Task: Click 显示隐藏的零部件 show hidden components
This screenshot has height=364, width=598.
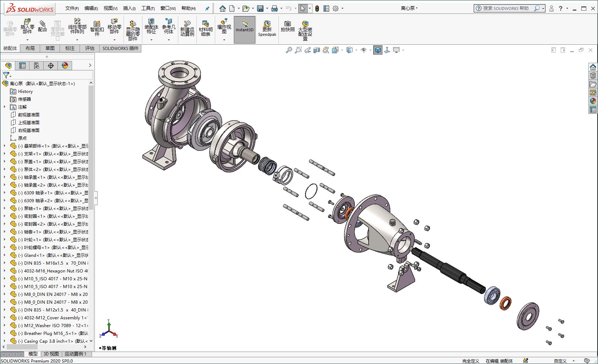Action: pos(133,30)
